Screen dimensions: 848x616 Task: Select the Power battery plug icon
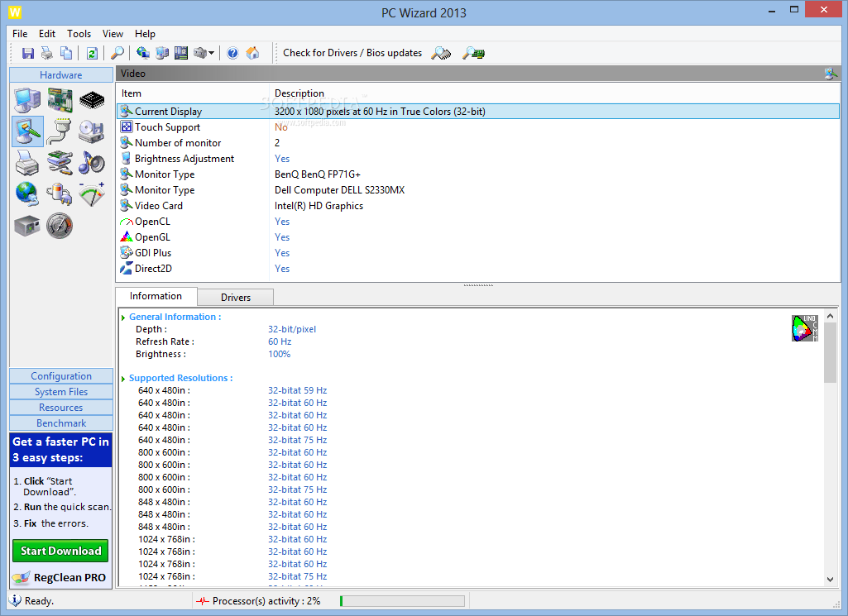tap(60, 194)
